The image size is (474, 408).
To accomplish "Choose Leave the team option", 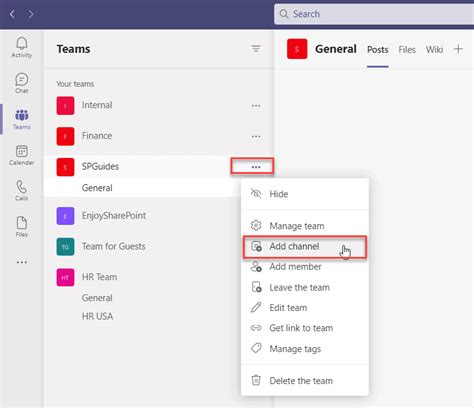I will click(x=305, y=287).
